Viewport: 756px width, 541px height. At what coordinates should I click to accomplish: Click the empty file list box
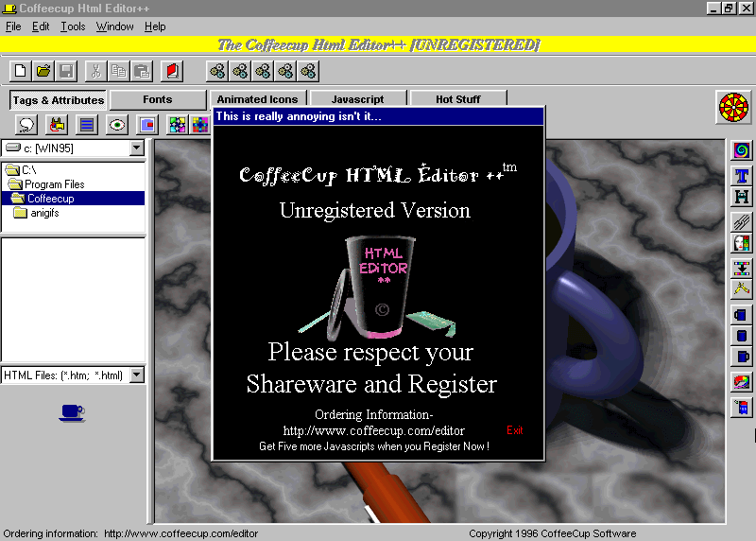(x=74, y=299)
